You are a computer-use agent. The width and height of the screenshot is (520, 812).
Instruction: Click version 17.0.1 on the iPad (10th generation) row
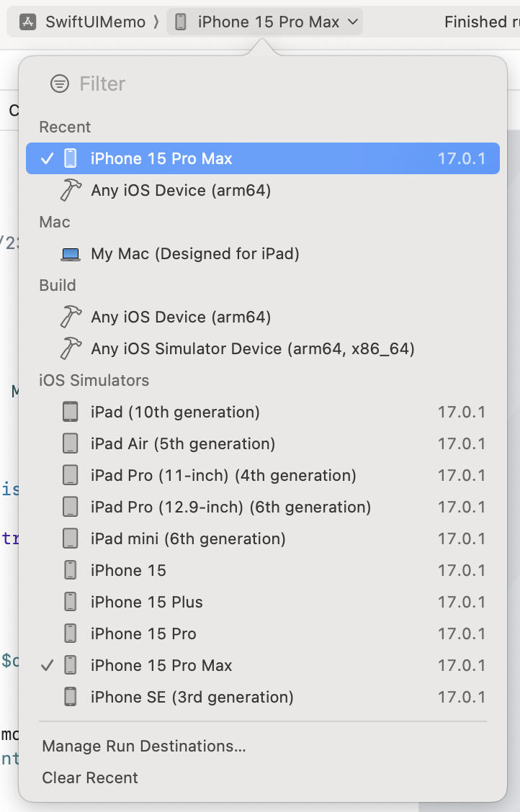(x=462, y=412)
